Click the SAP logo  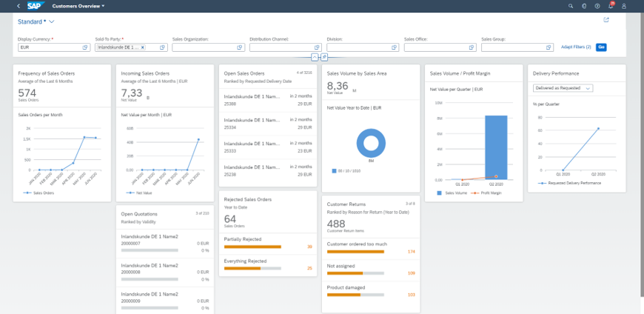pos(36,5)
